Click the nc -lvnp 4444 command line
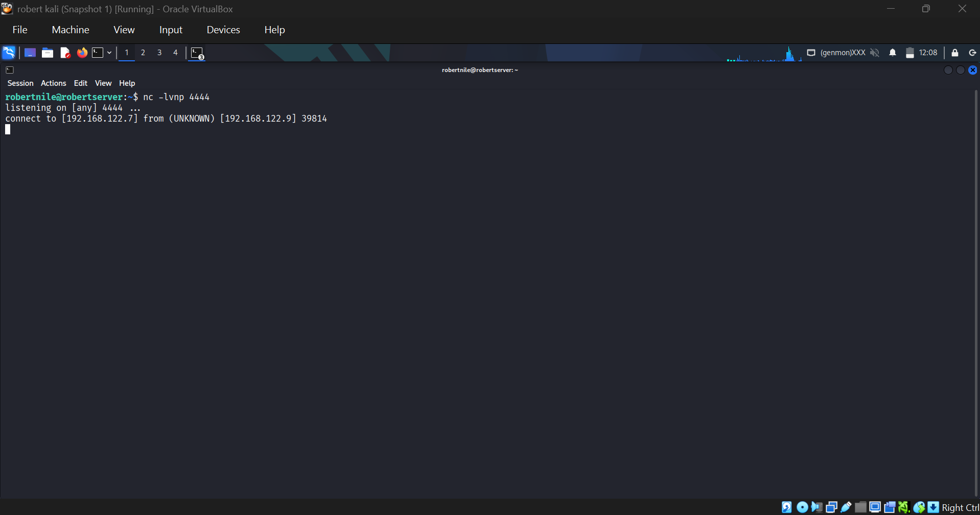 pyautogui.click(x=176, y=97)
